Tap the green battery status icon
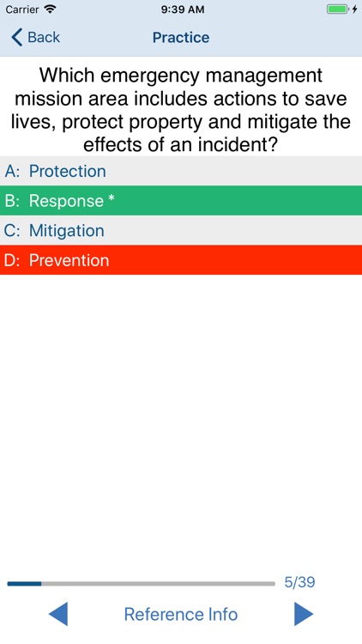This screenshot has width=362, height=644. (x=338, y=9)
